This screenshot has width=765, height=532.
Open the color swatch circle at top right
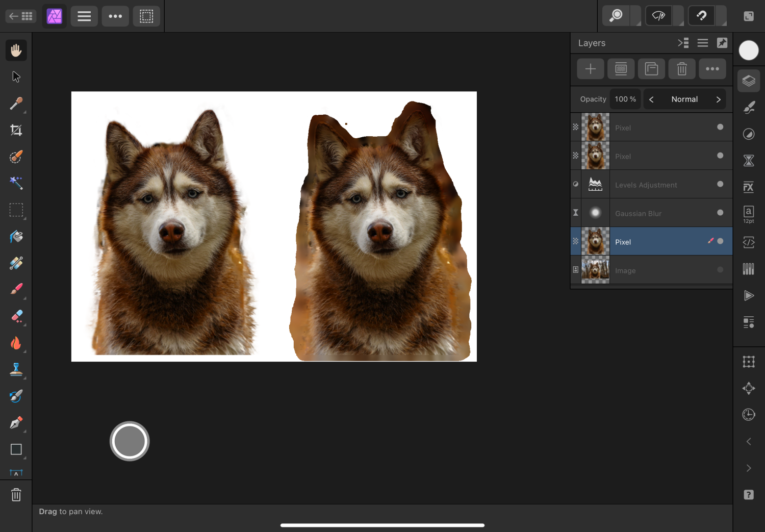749,50
